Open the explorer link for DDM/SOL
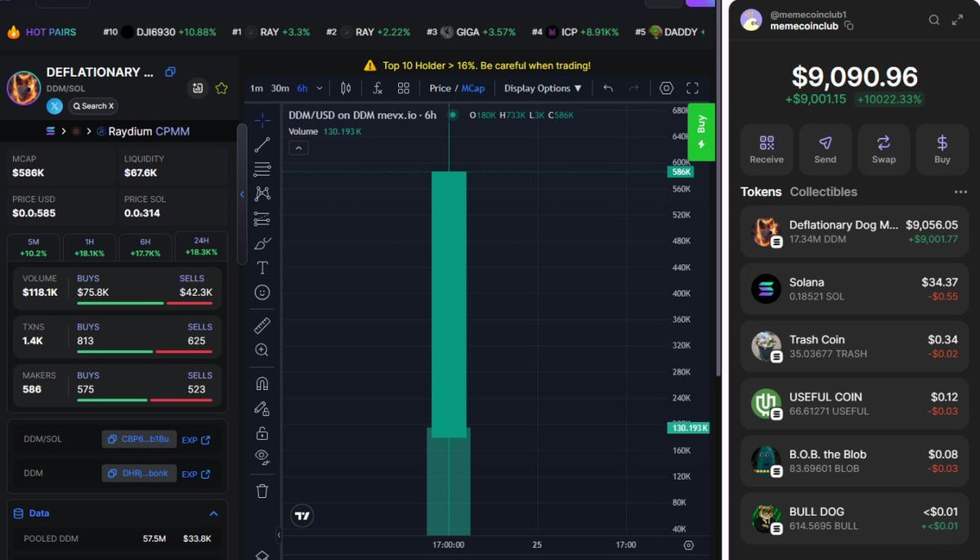Screen dimensions: 980x560 click(195, 440)
